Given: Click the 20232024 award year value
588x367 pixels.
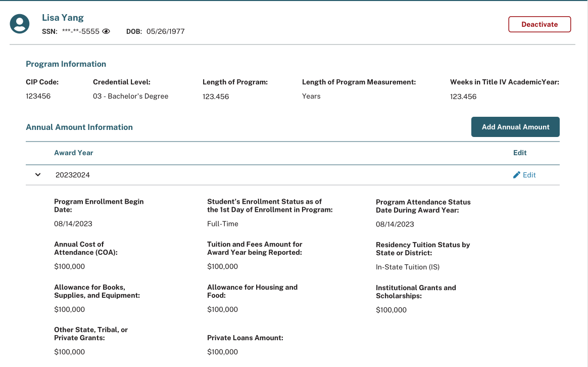Looking at the screenshot, I should [73, 175].
